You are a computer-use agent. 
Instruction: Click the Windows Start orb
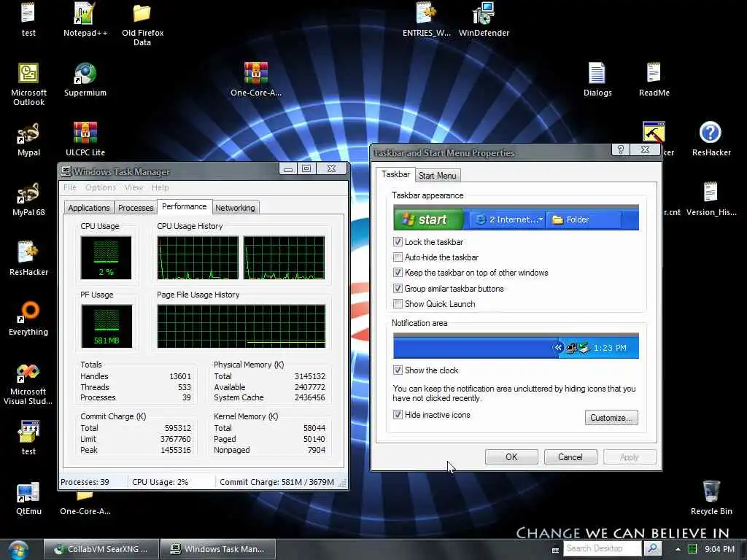18,550
